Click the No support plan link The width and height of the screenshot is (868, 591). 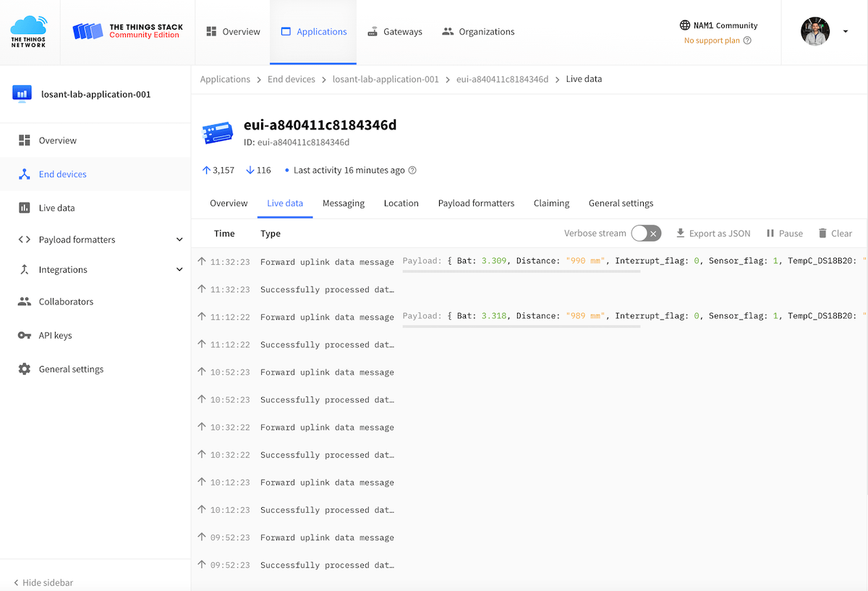click(x=712, y=41)
